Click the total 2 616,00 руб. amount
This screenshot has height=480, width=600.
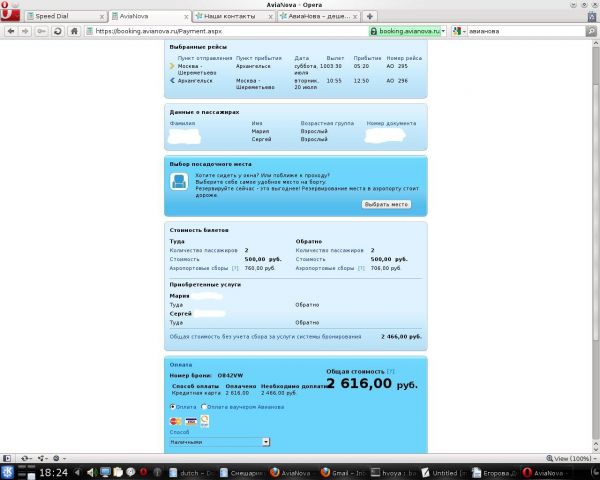pos(372,384)
